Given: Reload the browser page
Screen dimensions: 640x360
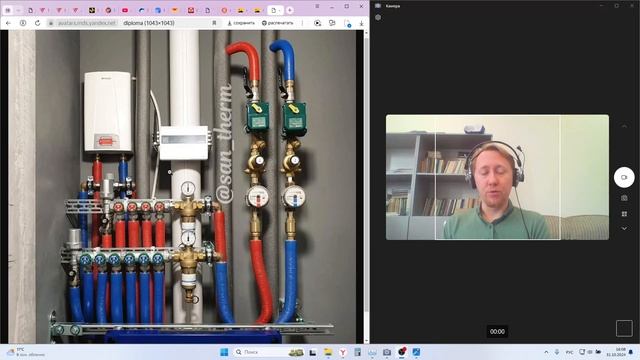Looking at the screenshot, I should (38, 23).
